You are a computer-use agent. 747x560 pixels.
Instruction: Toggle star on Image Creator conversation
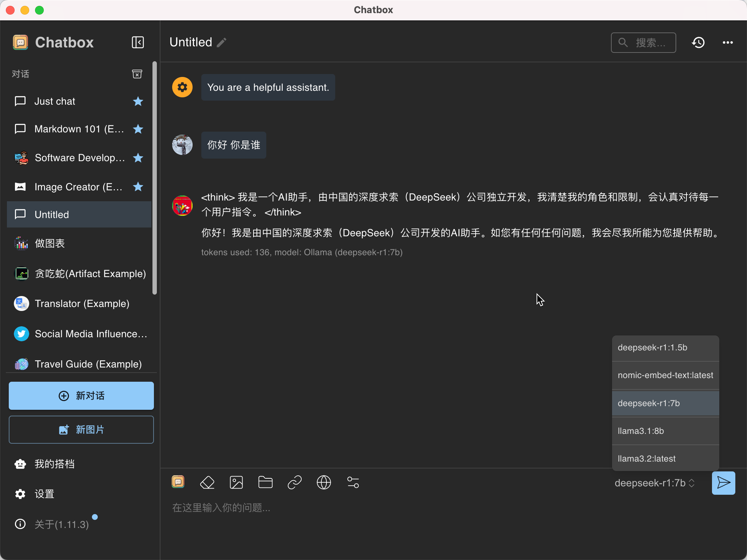coord(138,187)
